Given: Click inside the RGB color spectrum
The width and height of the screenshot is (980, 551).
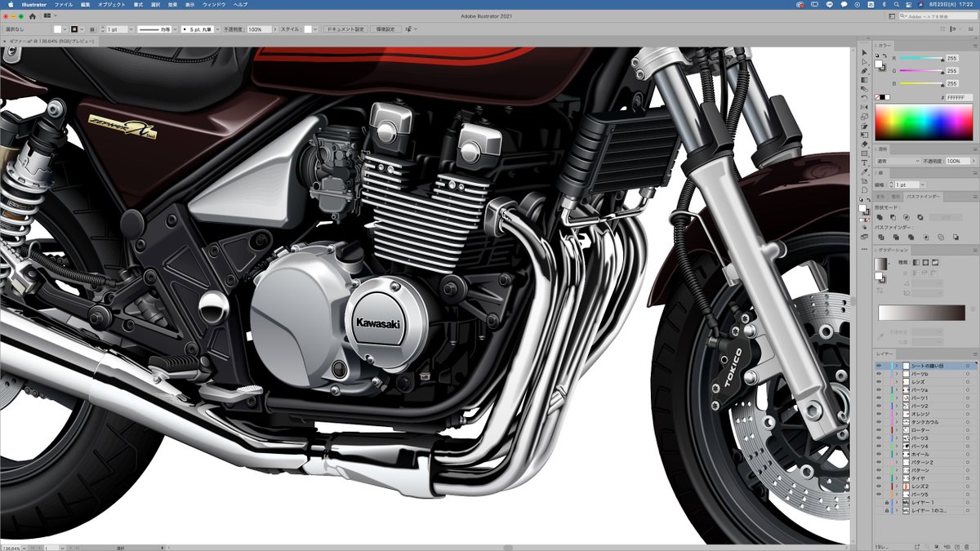Looking at the screenshot, I should (924, 122).
